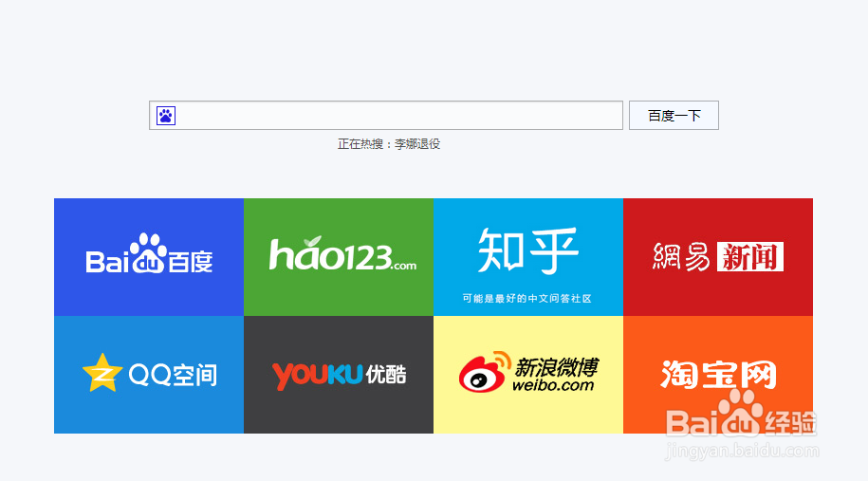Focus the Baidu search input field
868x481 pixels.
[386, 115]
